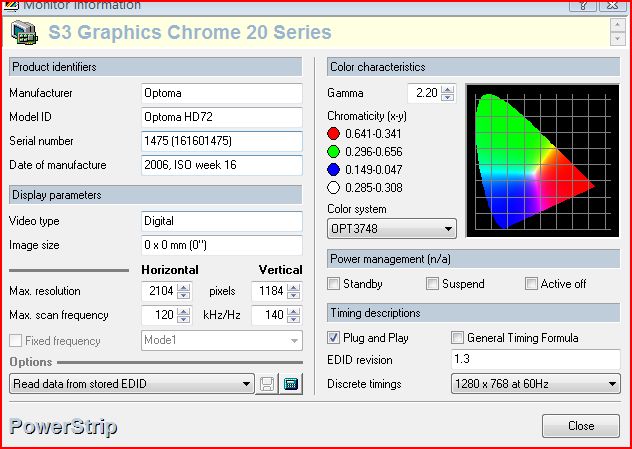Decrease vertical max resolution 1184
This screenshot has width=632, height=449.
293,295
